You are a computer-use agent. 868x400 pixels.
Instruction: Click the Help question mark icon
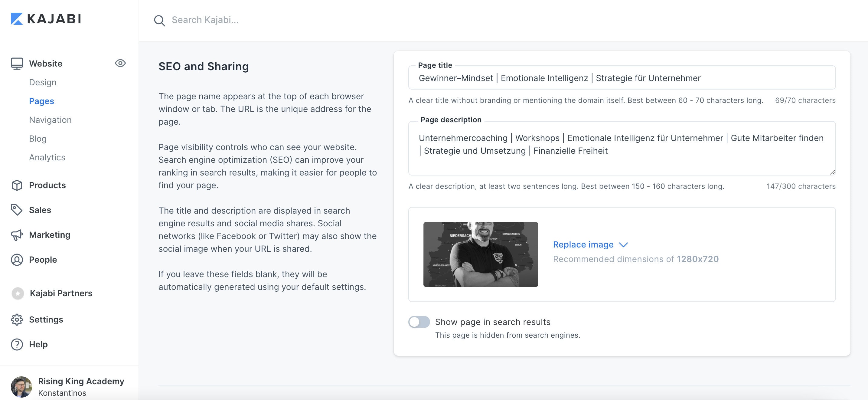point(17,344)
